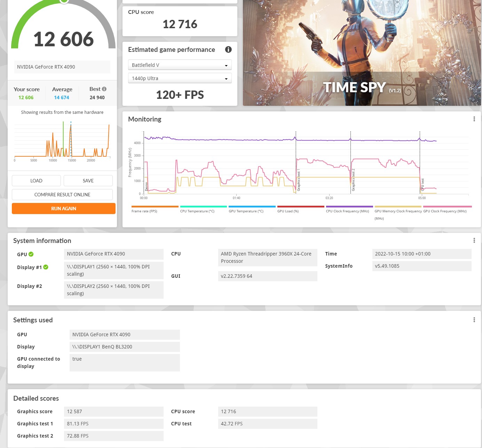
Task: Click the green check icon beside Display #1
Action: click(46, 267)
